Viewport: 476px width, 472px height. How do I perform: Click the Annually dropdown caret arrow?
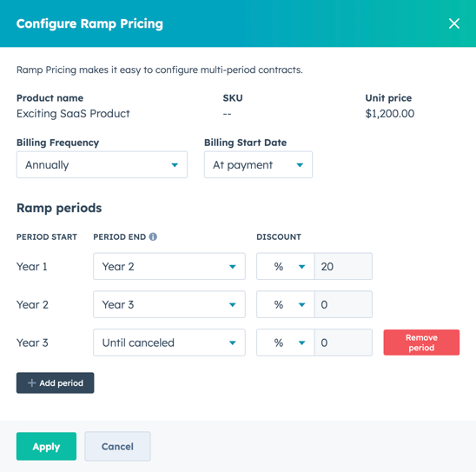[x=175, y=165]
